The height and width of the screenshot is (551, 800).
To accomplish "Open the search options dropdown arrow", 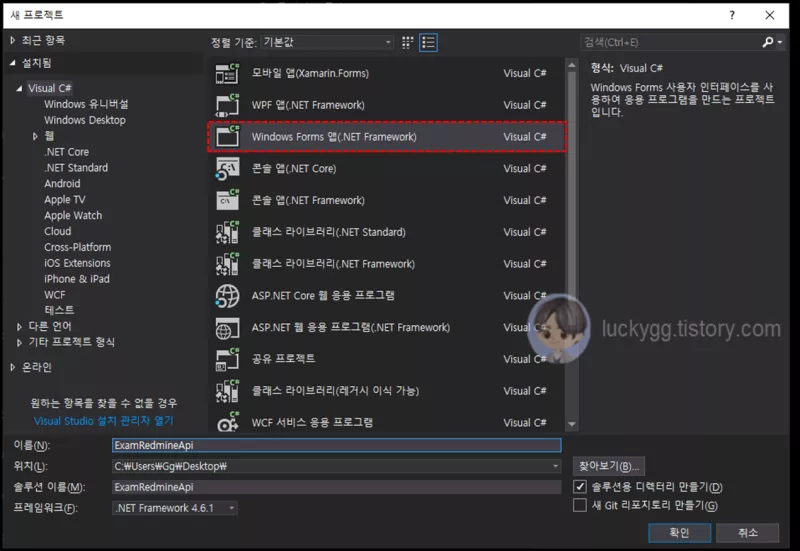I will point(780,42).
